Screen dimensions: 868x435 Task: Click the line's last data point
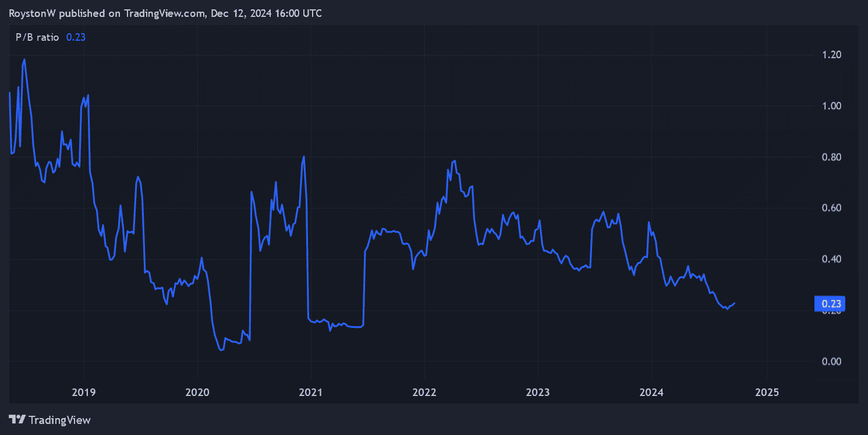(x=735, y=303)
